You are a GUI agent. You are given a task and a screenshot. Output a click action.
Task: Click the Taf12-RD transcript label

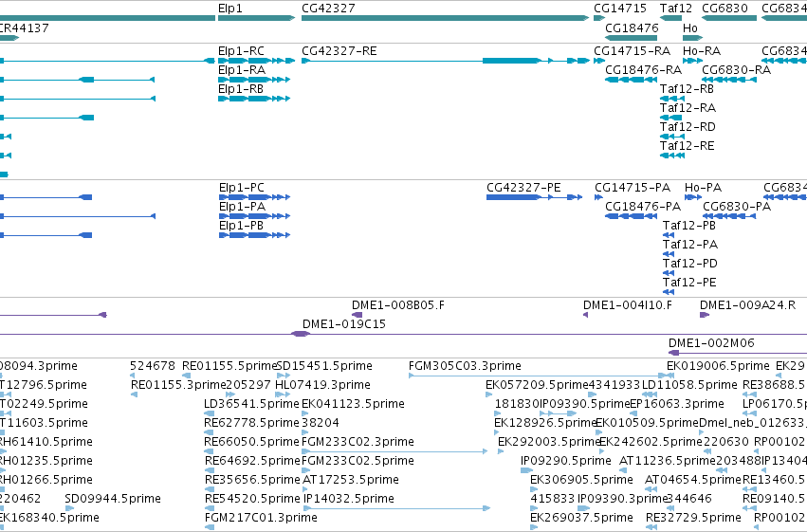[x=688, y=127]
